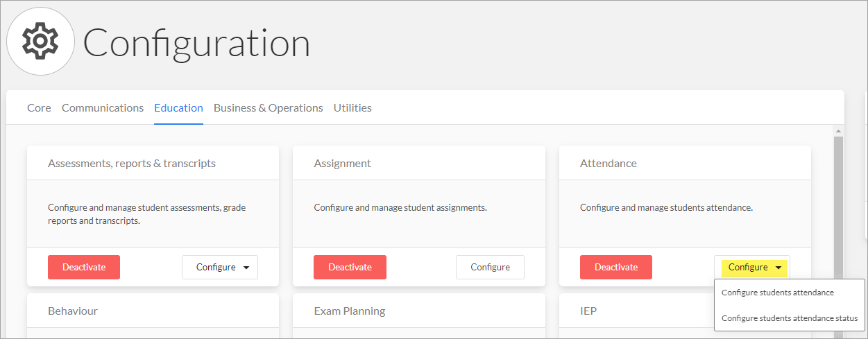Screen dimensions: 868x339
Task: Click the Attendance Configure dropdown arrow
Action: click(778, 268)
